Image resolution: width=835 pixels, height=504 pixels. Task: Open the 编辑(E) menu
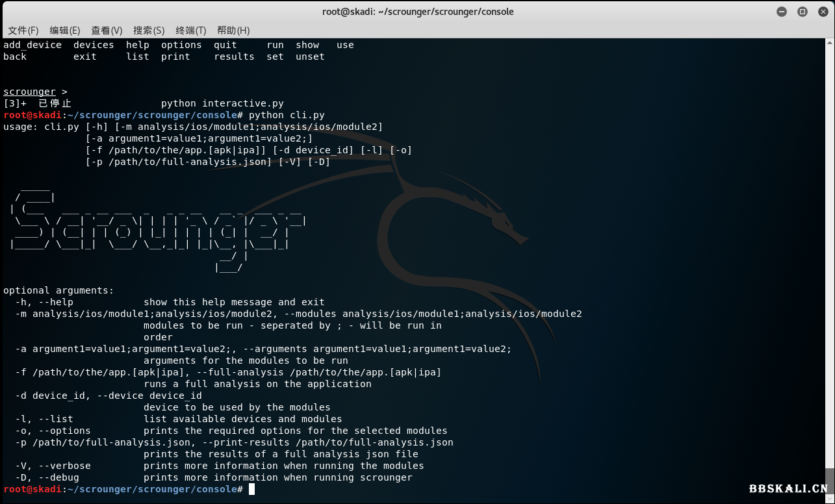pyautogui.click(x=65, y=31)
